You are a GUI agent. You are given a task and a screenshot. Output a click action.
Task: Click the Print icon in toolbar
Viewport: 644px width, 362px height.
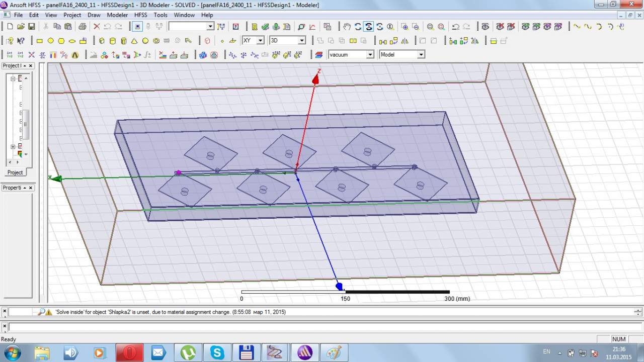pos(82,27)
